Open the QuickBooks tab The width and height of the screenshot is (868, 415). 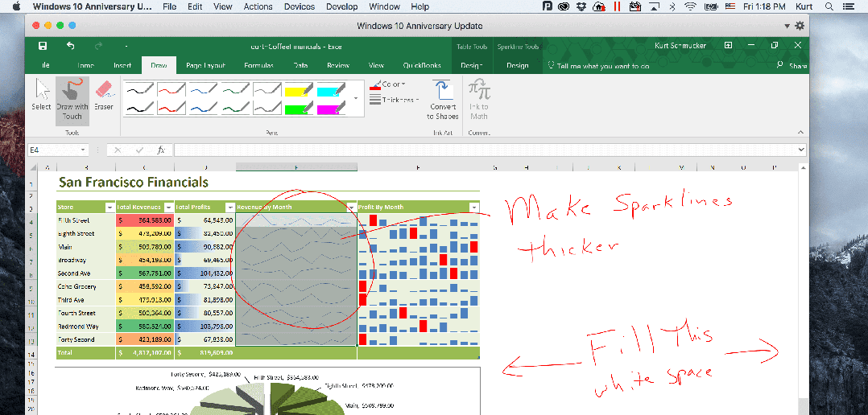[422, 65]
